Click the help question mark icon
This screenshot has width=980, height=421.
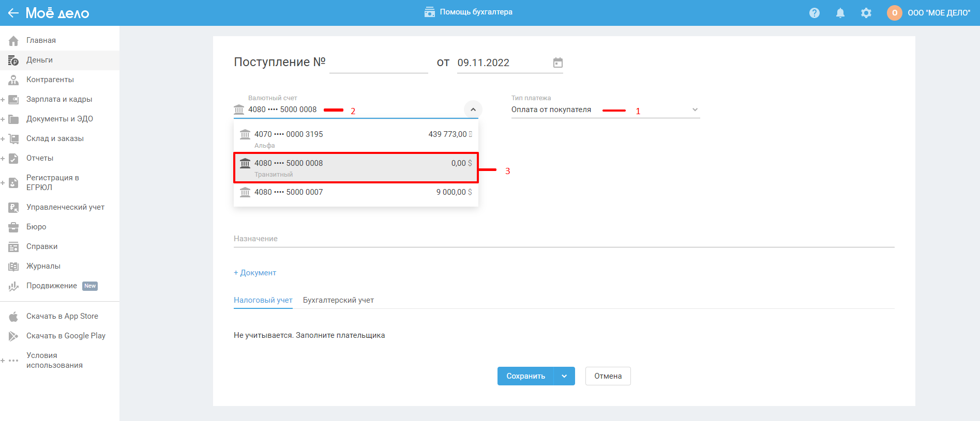[814, 13]
